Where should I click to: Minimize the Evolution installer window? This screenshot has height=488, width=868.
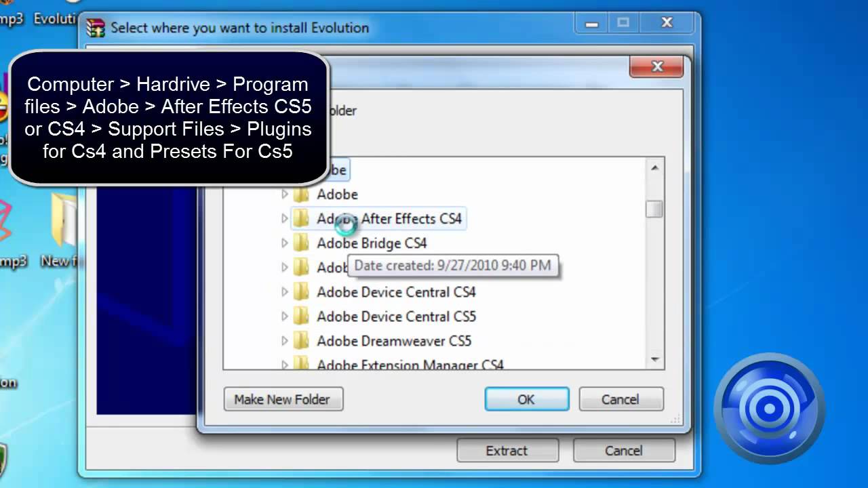tap(591, 24)
